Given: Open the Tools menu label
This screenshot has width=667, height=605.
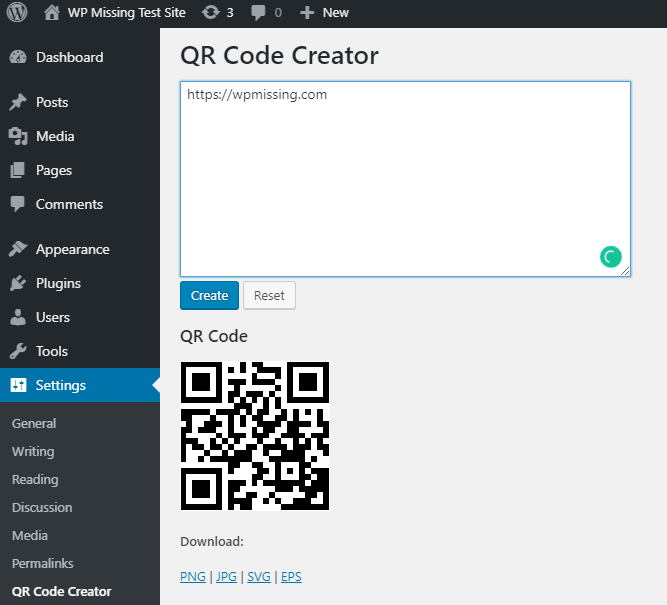Looking at the screenshot, I should coord(52,351).
